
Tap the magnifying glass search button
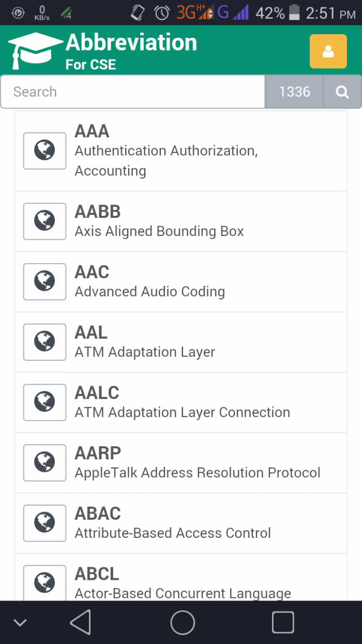click(342, 92)
